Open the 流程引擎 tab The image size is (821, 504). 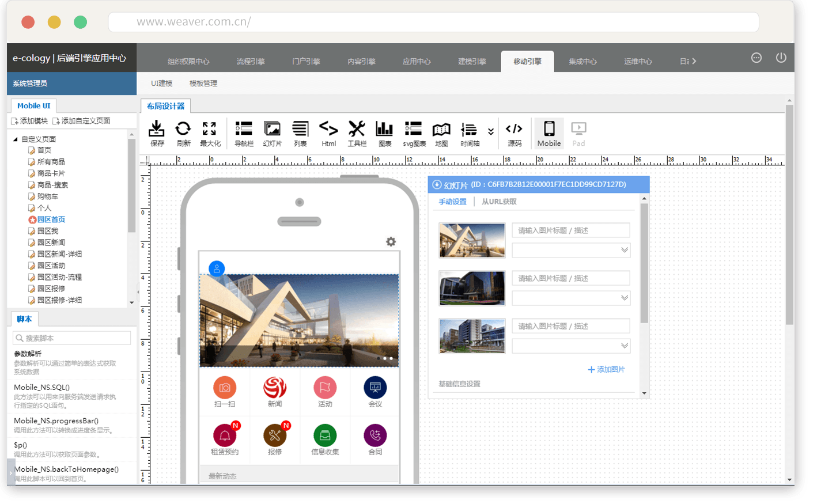[251, 61]
